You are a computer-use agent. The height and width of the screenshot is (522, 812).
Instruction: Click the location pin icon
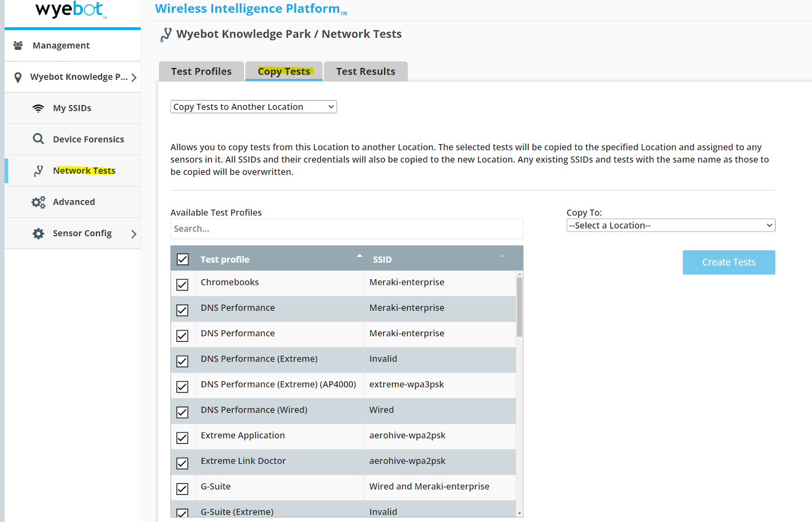[18, 77]
